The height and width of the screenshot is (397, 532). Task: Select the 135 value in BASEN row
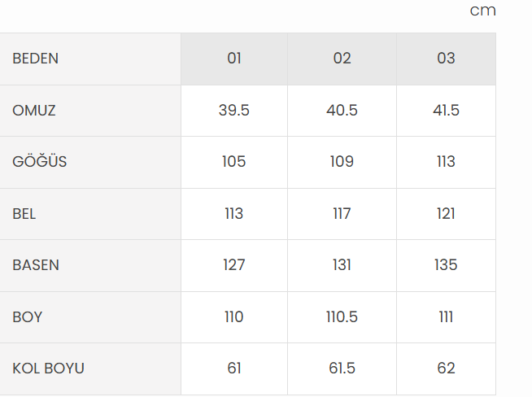[446, 265]
